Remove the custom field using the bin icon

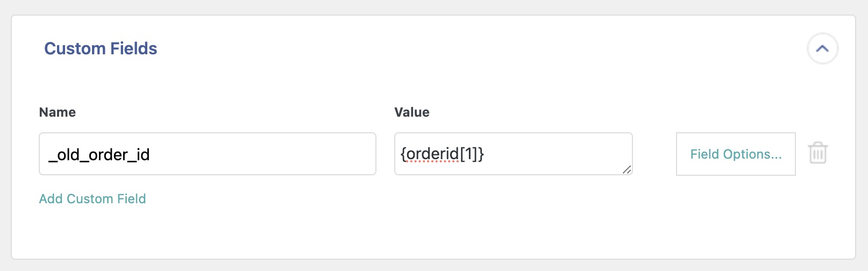(817, 153)
